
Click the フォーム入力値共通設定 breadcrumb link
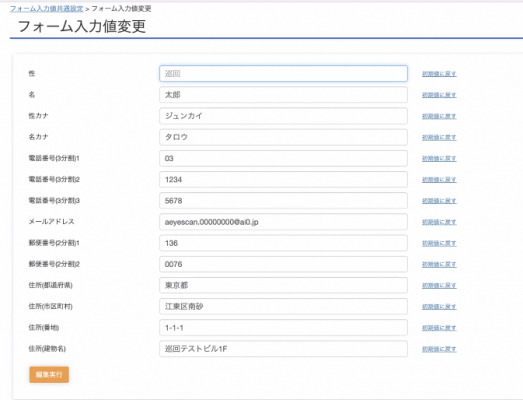pos(46,9)
